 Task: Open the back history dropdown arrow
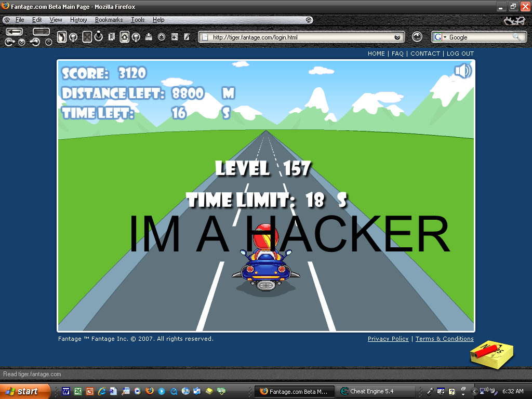[x=22, y=43]
